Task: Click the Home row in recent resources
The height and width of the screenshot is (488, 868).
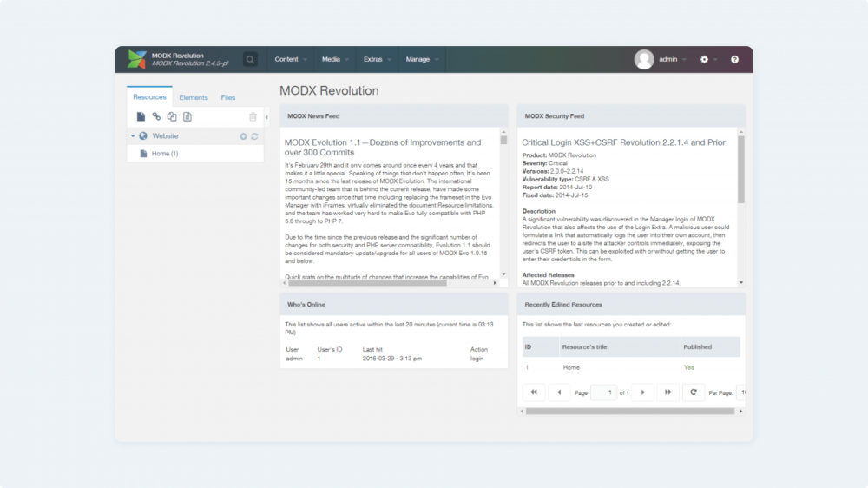Action: coord(631,367)
